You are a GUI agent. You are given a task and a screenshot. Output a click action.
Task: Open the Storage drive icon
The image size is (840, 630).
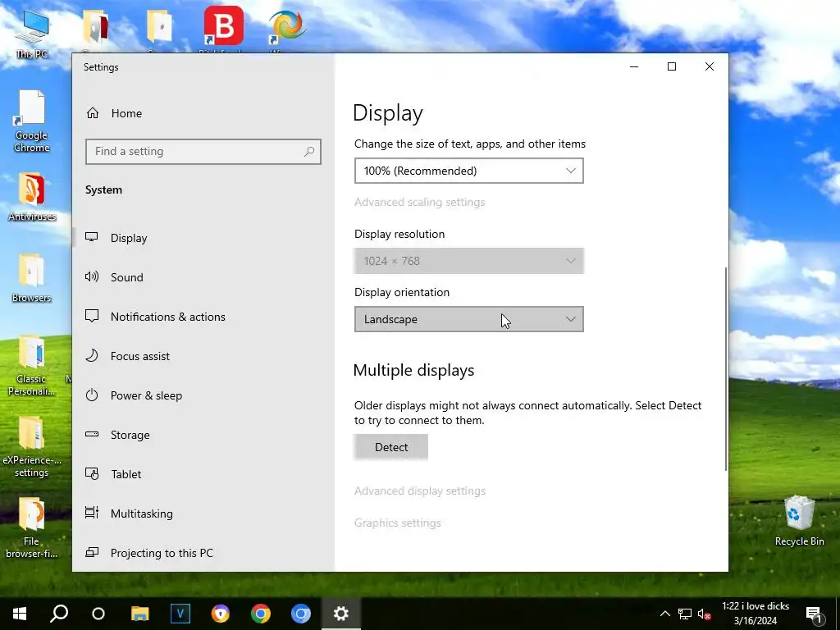click(92, 434)
